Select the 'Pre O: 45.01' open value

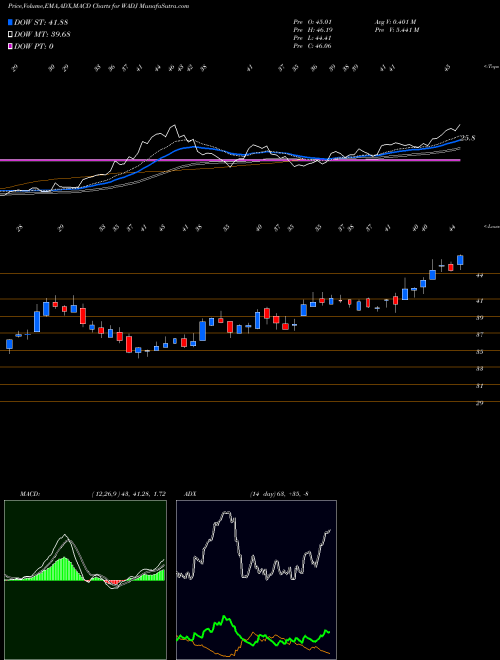pos(312,21)
